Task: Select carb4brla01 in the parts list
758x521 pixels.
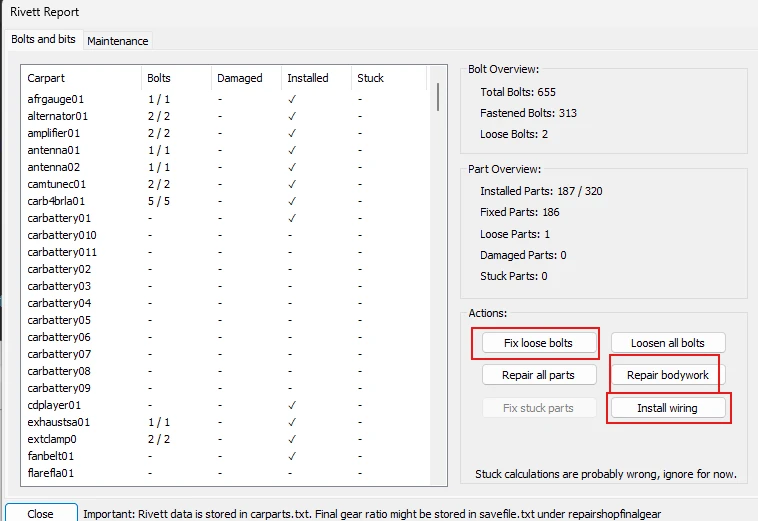Action: coord(59,201)
